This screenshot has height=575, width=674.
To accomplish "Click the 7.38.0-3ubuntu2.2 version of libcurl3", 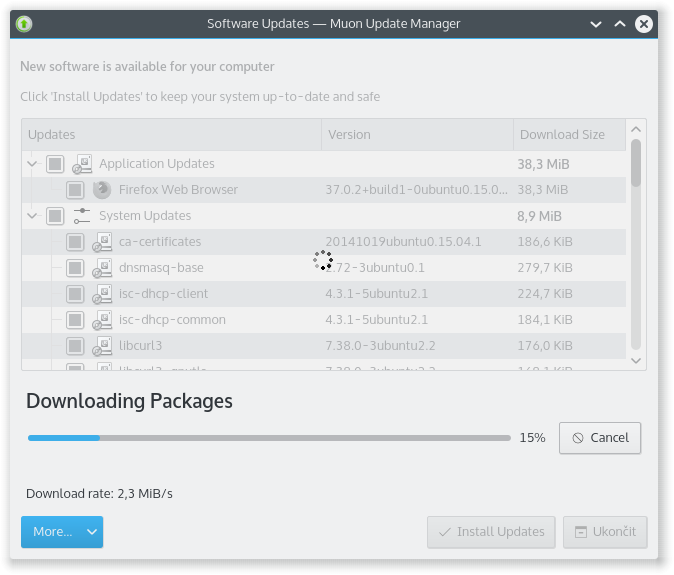I will pyautogui.click(x=380, y=346).
